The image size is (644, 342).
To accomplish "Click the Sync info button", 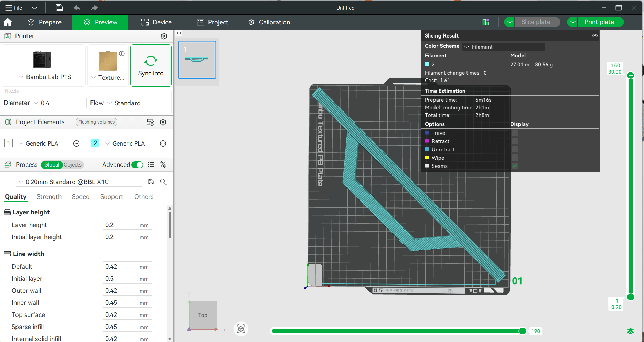I will point(151,65).
